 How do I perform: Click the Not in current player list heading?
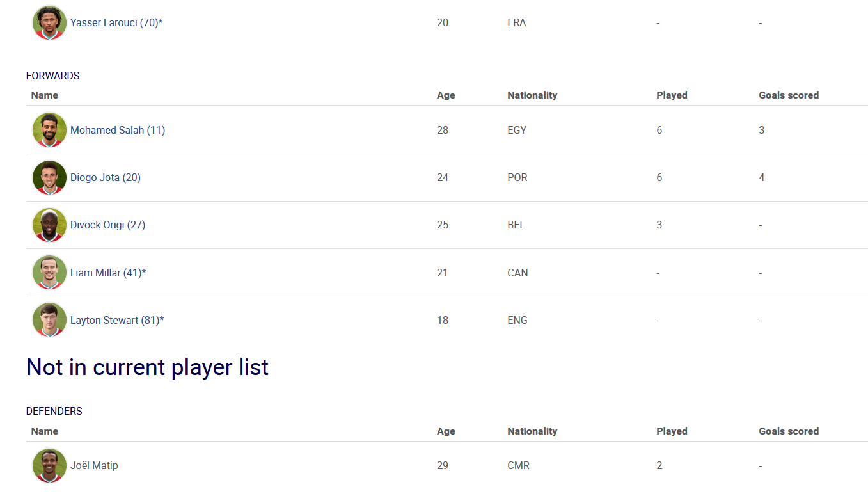[x=147, y=367]
